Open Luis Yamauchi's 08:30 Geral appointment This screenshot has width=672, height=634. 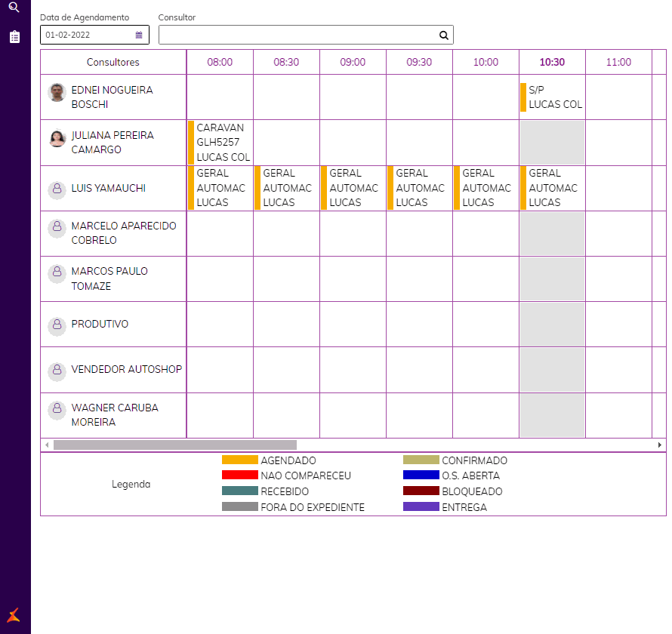coord(286,188)
